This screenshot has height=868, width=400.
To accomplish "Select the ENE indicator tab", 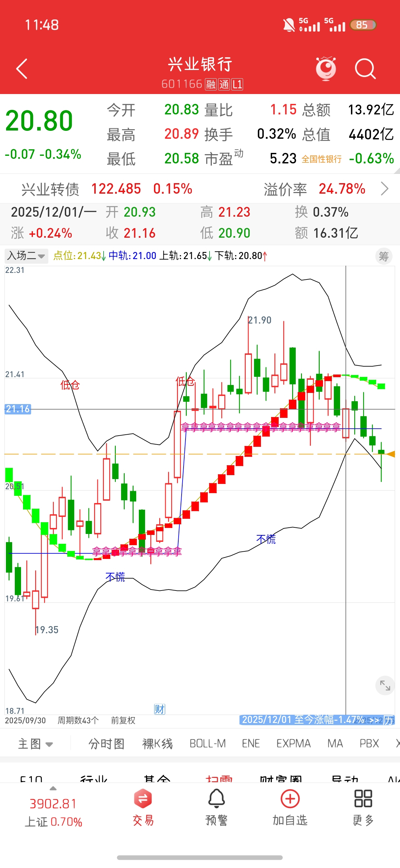I will coord(251,744).
